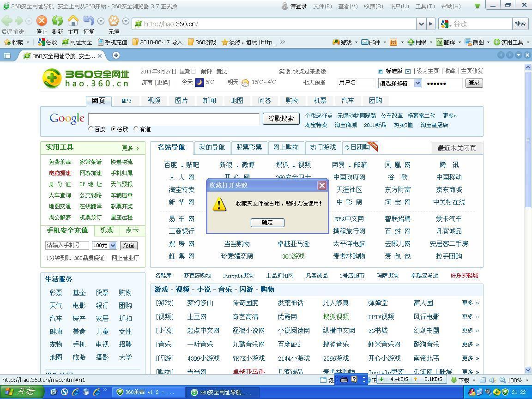Click the Google search text field
The width and height of the screenshot is (532, 399).
tap(174, 119)
